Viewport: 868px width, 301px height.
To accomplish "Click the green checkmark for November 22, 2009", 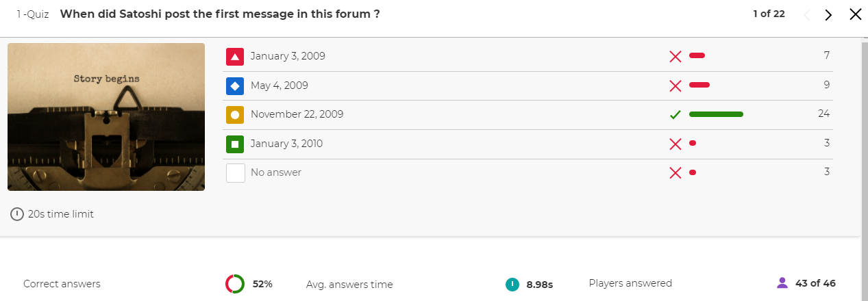I will pos(675,115).
